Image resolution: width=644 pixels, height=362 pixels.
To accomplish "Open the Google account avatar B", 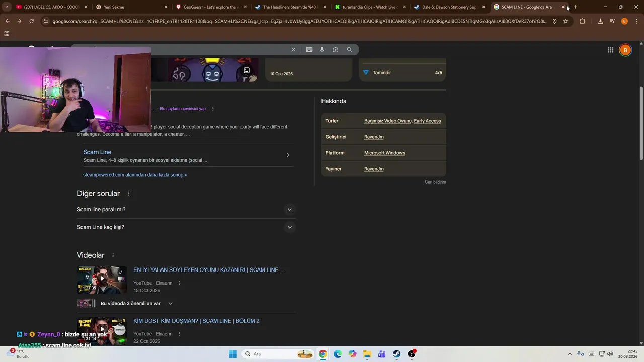I will (625, 50).
